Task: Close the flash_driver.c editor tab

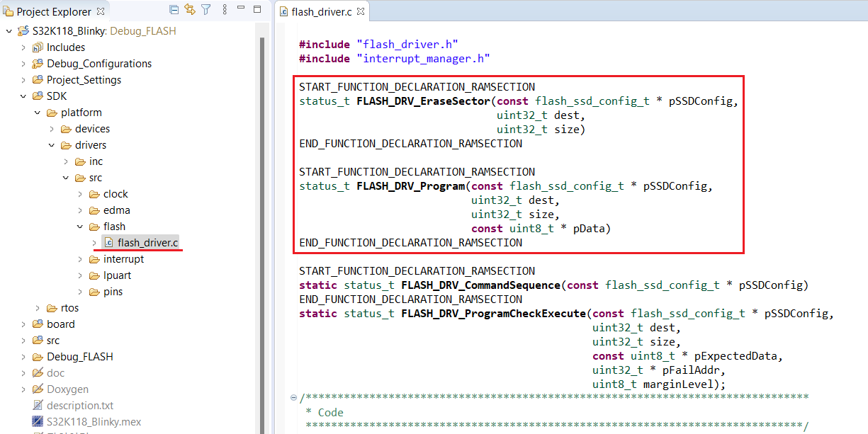Action: [x=360, y=11]
